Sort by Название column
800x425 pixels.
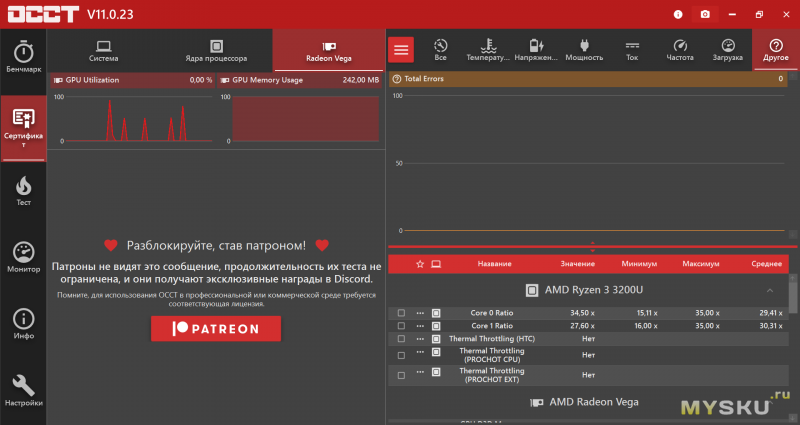(x=494, y=264)
